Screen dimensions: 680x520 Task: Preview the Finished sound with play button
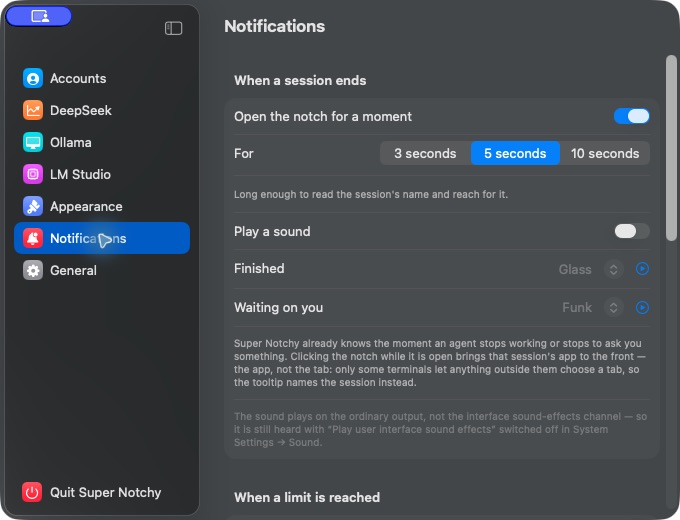coord(642,269)
